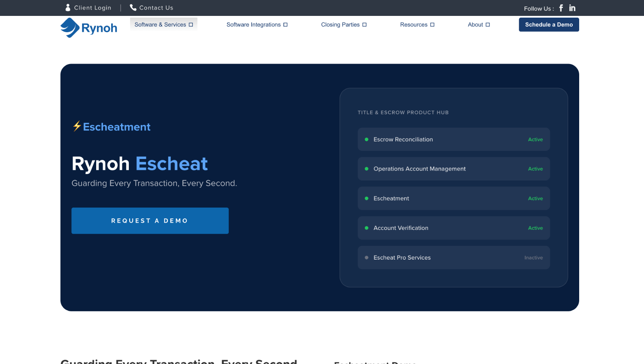
Task: Click the Rynoh logo
Action: click(89, 28)
